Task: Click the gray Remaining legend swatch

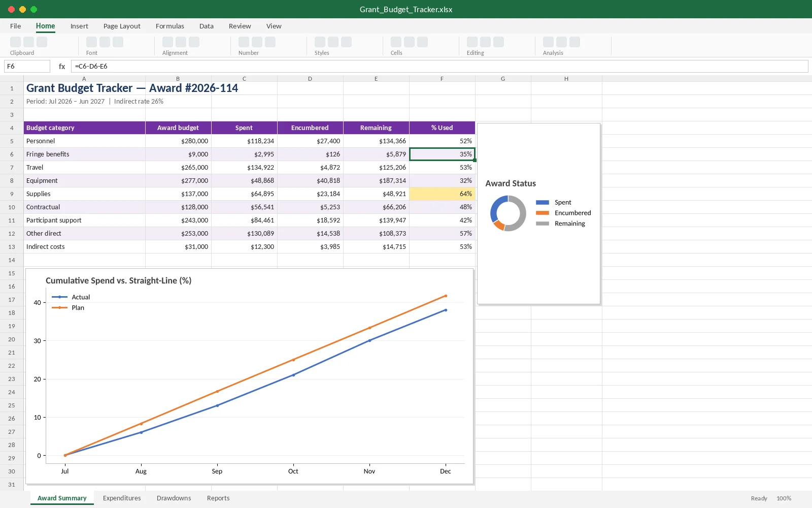Action: (x=543, y=224)
